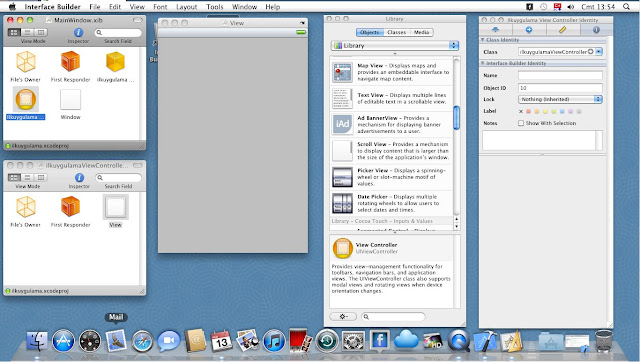
Task: Click the Name field in Interface Builder Identity
Action: click(560, 76)
